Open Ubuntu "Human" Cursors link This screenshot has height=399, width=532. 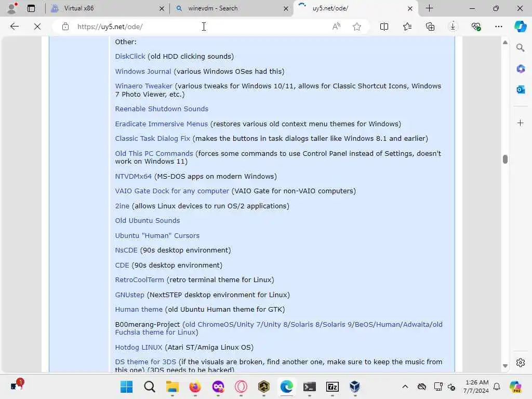[157, 235]
